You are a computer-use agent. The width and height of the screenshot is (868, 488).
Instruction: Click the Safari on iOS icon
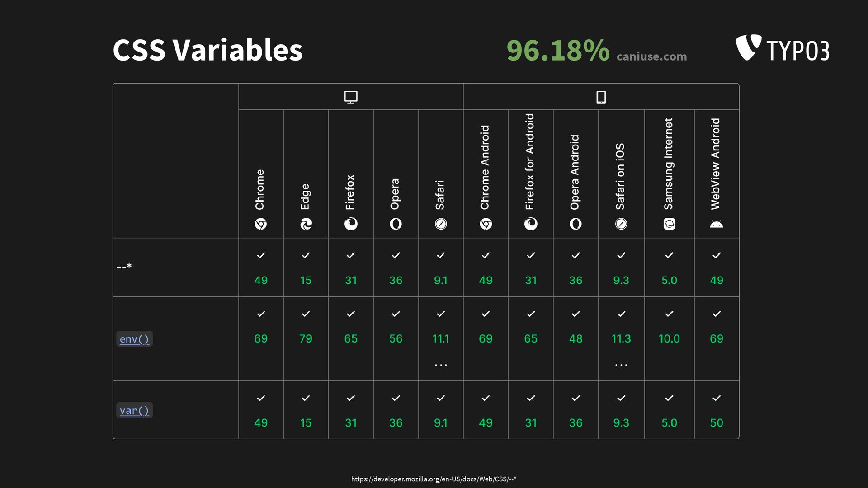tap(621, 224)
